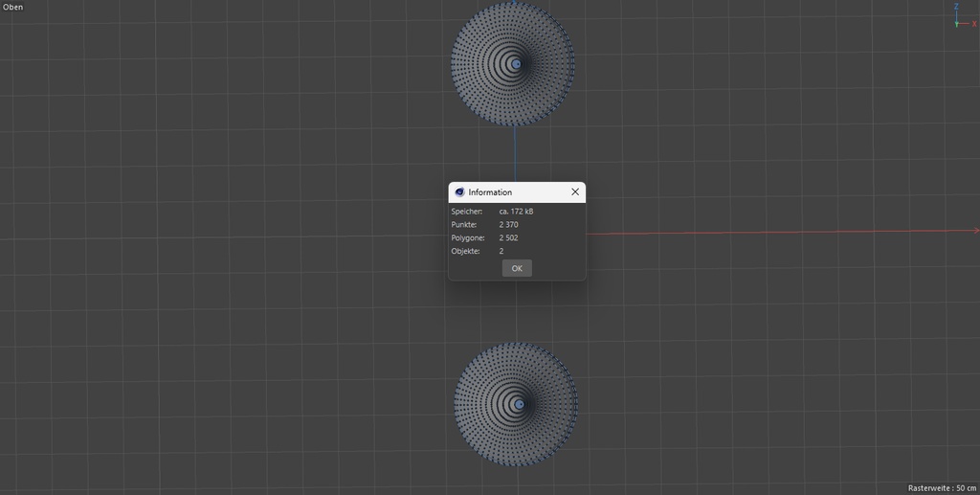Click OK in the Information dialog
Screen dimensions: 980x495
click(517, 268)
